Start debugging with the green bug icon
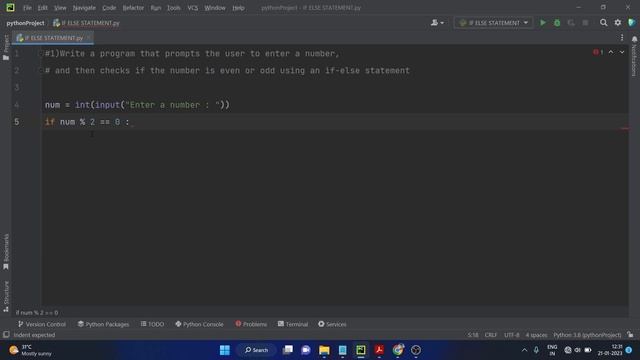Viewport: 640px width, 360px height. tap(557, 23)
